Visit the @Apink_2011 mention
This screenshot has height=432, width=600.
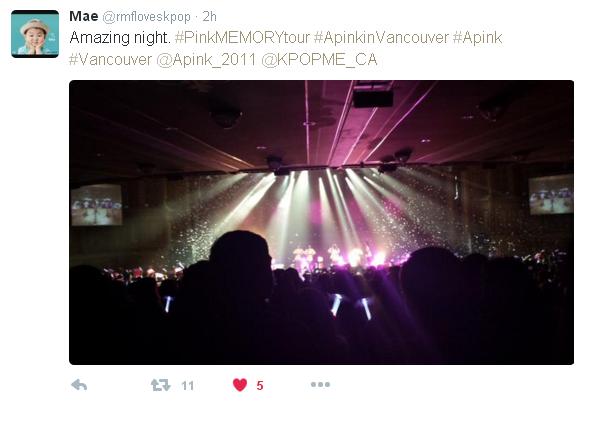tap(206, 60)
